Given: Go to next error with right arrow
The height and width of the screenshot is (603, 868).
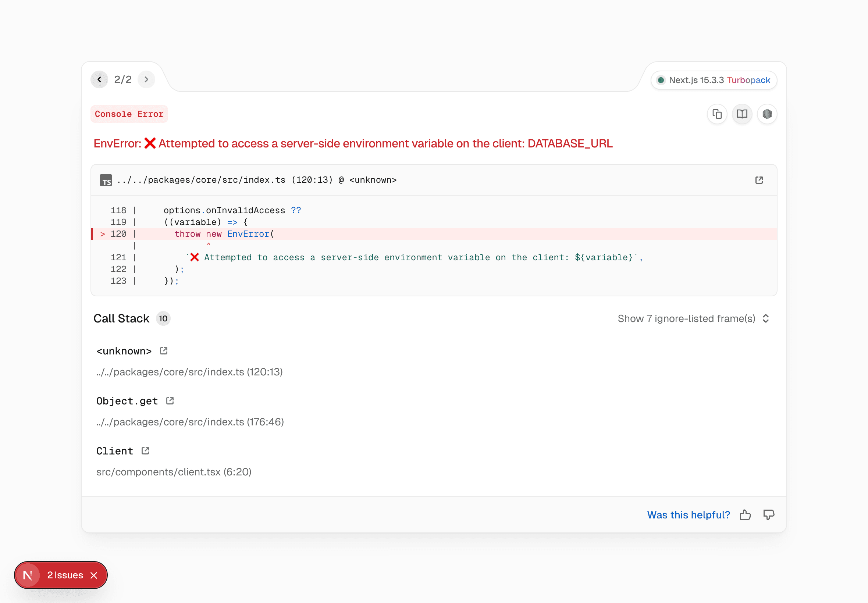Looking at the screenshot, I should coord(146,79).
